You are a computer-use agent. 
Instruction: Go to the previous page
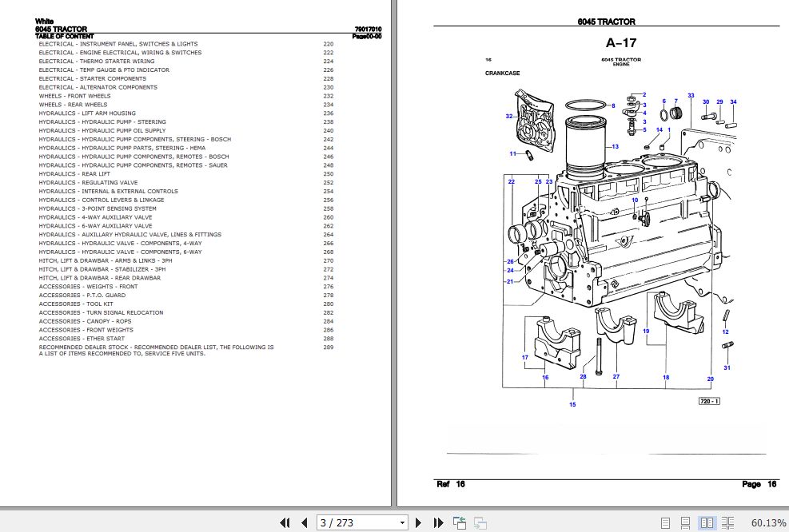pyautogui.click(x=305, y=522)
